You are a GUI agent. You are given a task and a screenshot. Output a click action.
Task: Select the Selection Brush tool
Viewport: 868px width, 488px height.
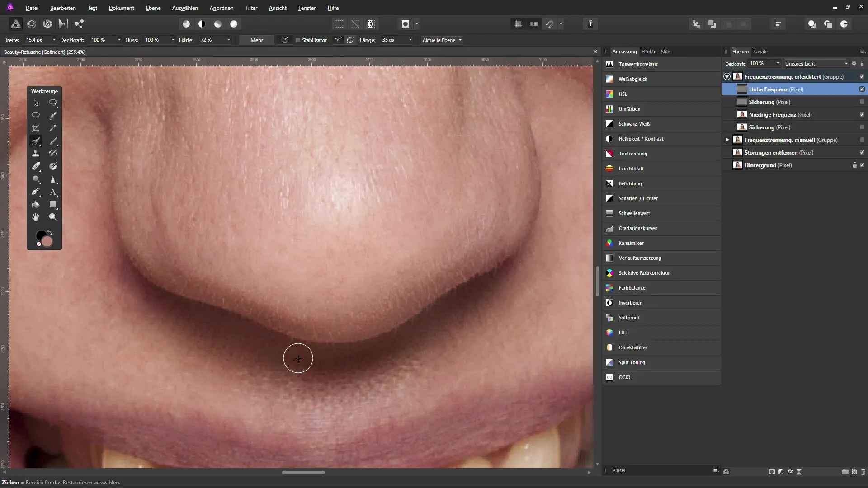click(x=53, y=116)
